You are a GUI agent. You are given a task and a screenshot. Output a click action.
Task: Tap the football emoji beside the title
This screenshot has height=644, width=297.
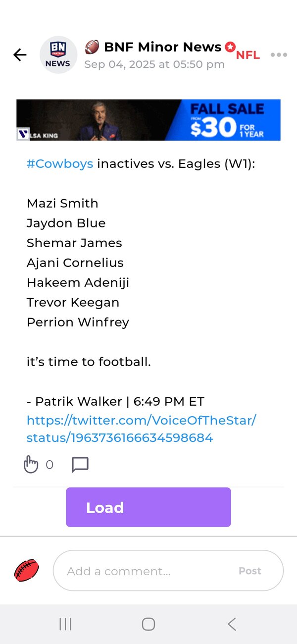point(92,47)
